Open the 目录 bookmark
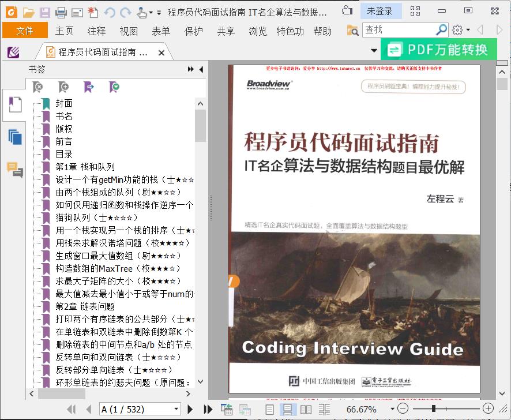511x420 pixels. (x=64, y=154)
